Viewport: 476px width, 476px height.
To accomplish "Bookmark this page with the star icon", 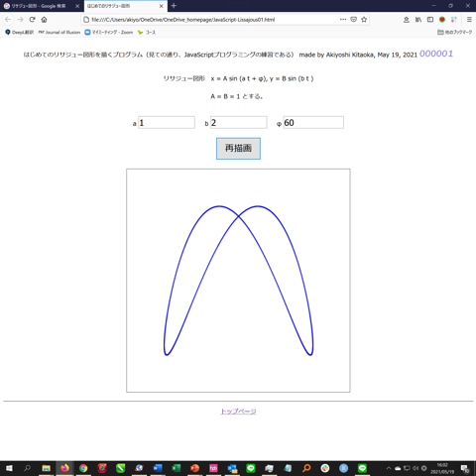I will [364, 20].
